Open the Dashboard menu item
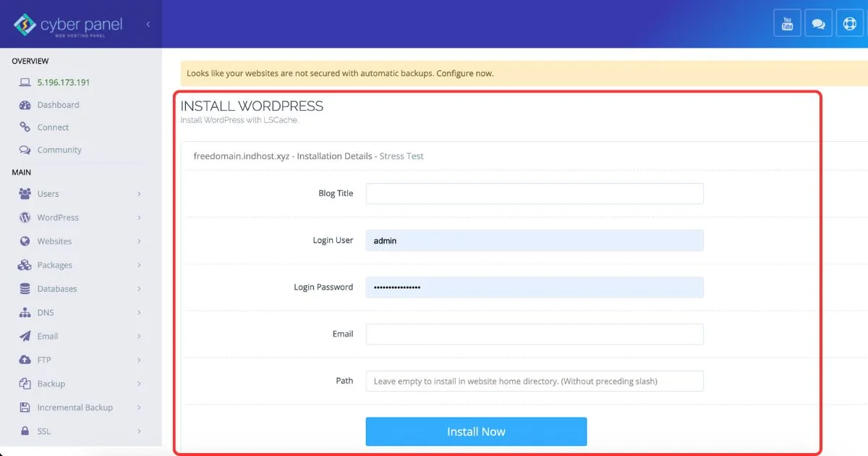 pyautogui.click(x=58, y=105)
